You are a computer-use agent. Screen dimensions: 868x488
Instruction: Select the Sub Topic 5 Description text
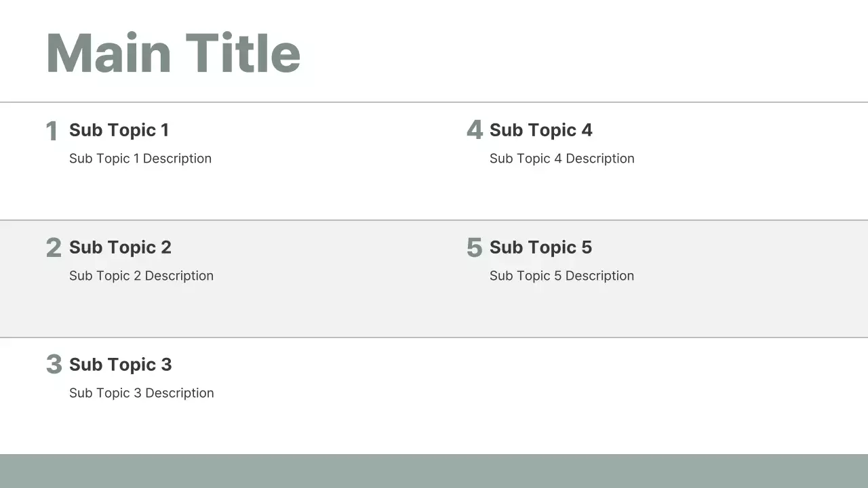561,276
